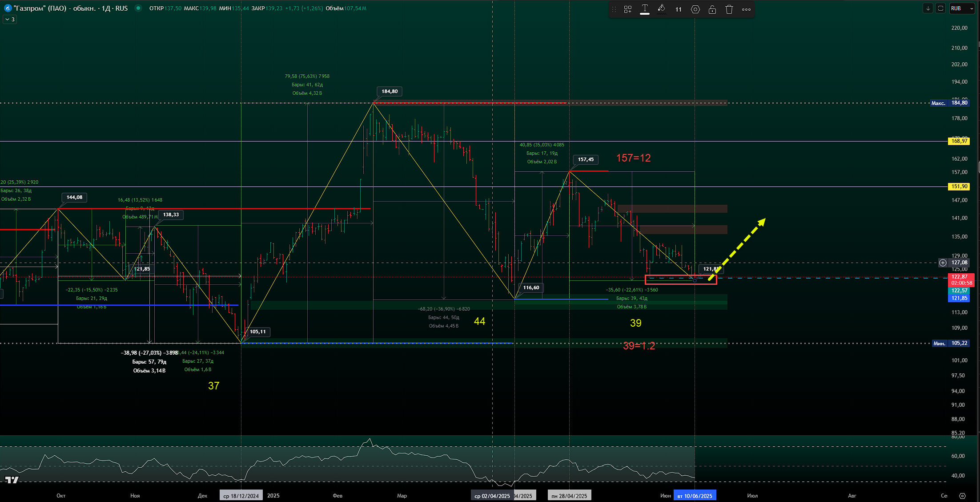Open the background fill bucket color

click(662, 9)
